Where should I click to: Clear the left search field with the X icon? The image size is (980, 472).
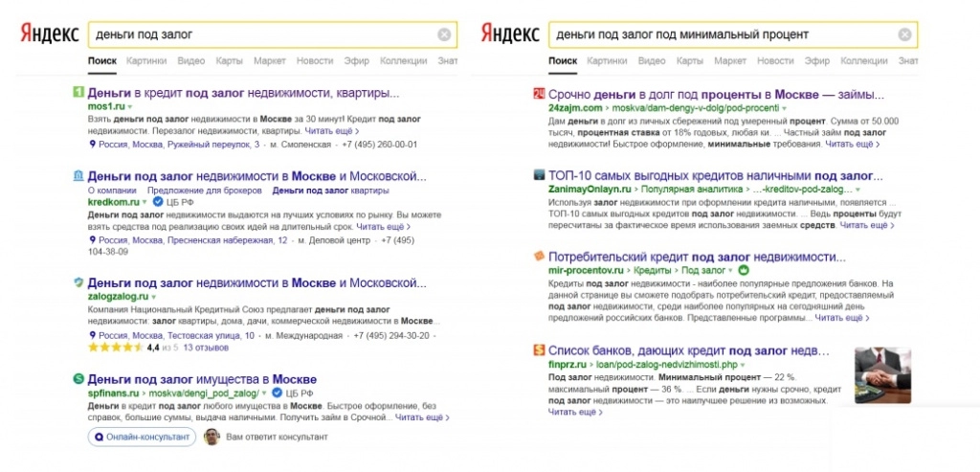click(x=444, y=35)
